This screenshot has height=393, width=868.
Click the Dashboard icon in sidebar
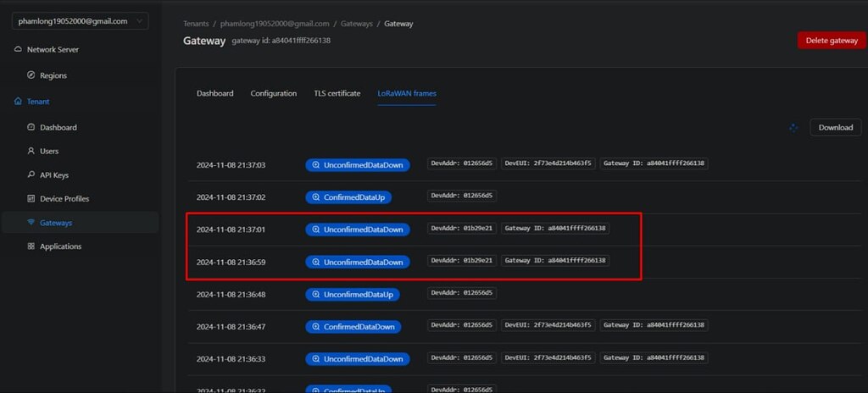pyautogui.click(x=31, y=128)
